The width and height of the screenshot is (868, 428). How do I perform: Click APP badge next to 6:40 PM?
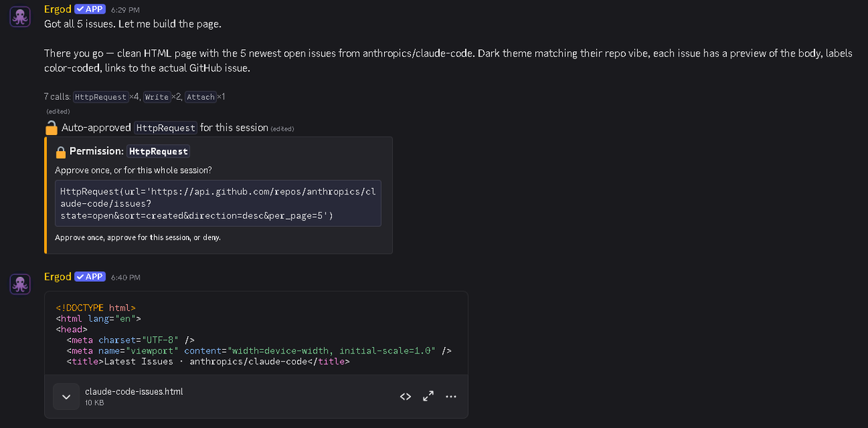point(90,276)
